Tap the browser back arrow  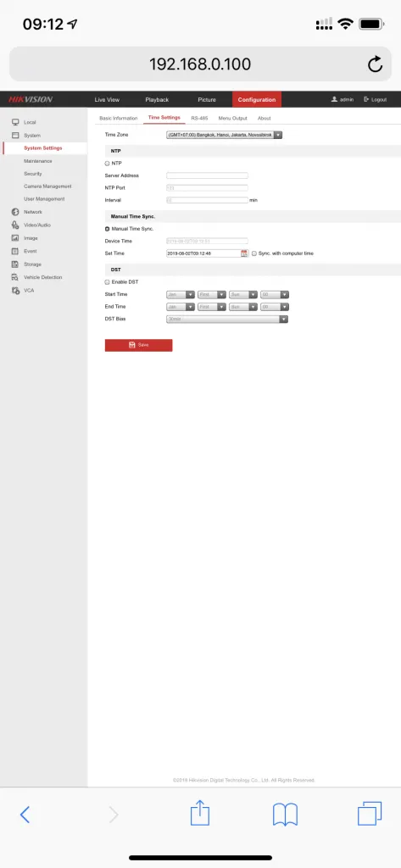tap(25, 815)
